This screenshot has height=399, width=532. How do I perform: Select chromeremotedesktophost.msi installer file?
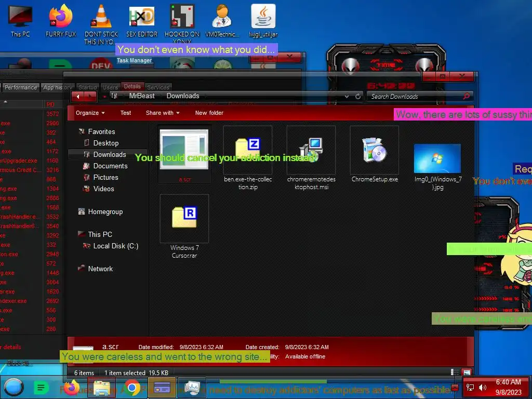coord(311,158)
